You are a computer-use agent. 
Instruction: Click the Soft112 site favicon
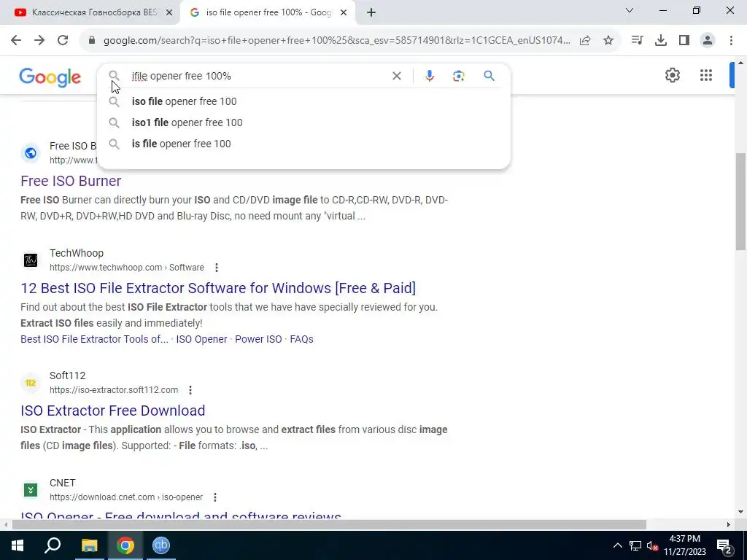(31, 382)
